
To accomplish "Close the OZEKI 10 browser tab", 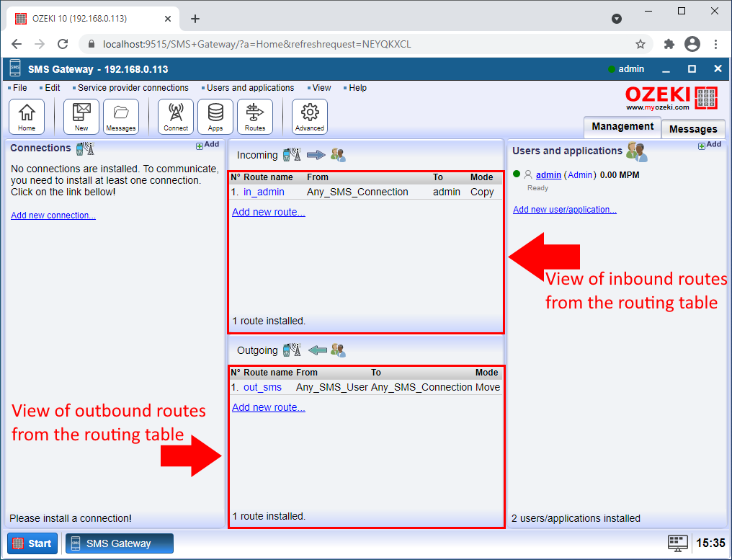I will 168,19.
